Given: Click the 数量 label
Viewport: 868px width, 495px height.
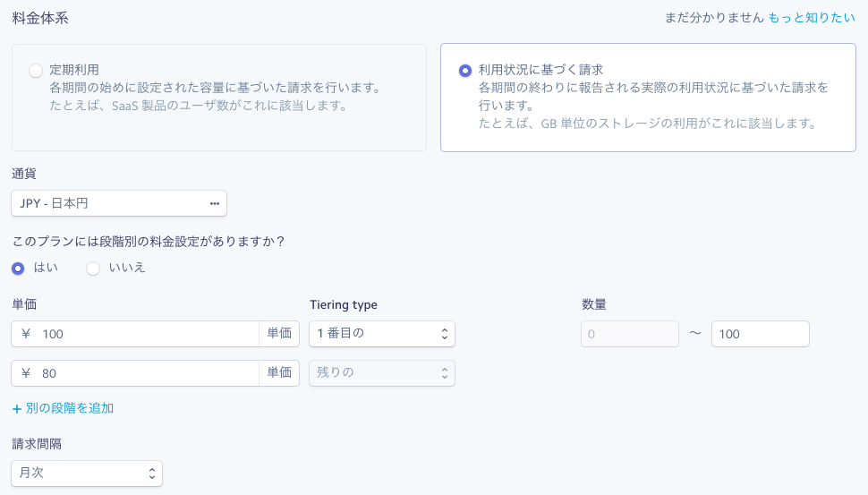Looking at the screenshot, I should [x=594, y=304].
